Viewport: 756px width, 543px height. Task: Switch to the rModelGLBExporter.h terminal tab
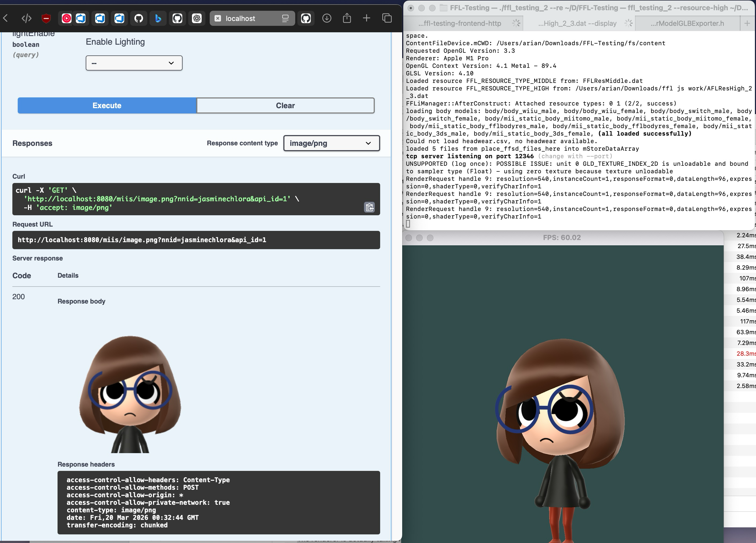pos(687,23)
